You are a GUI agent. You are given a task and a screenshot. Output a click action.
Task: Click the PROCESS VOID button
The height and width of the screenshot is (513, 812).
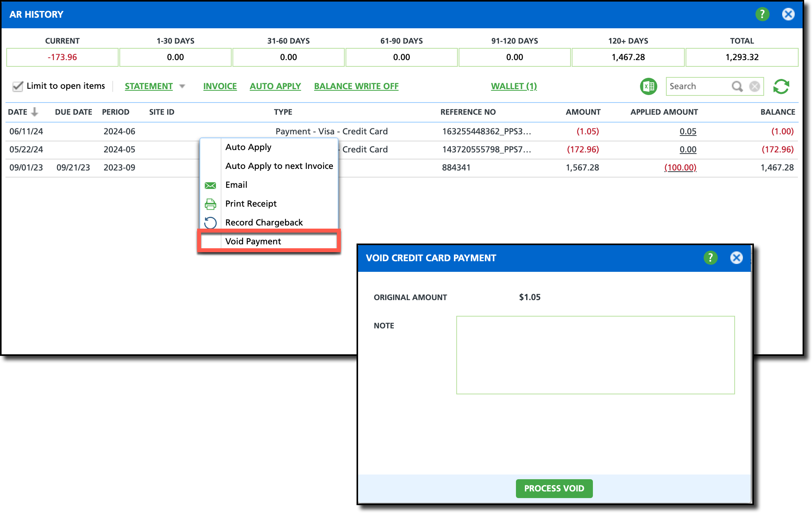point(554,488)
